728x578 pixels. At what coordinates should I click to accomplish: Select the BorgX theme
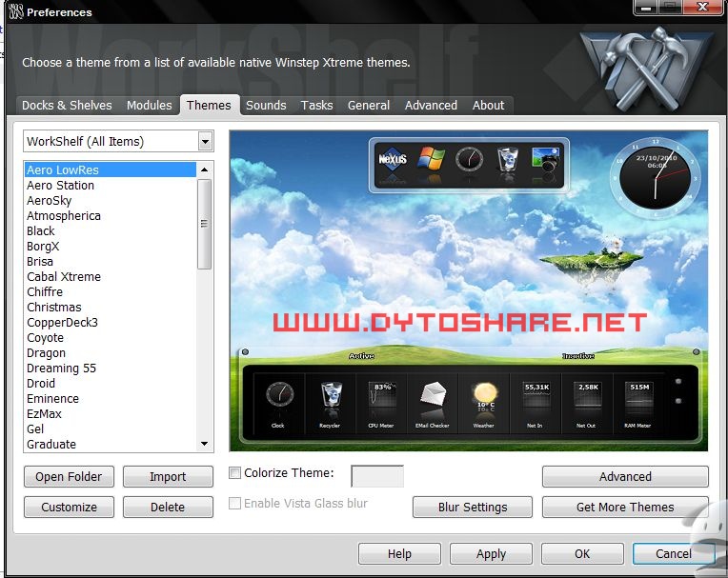click(x=111, y=247)
